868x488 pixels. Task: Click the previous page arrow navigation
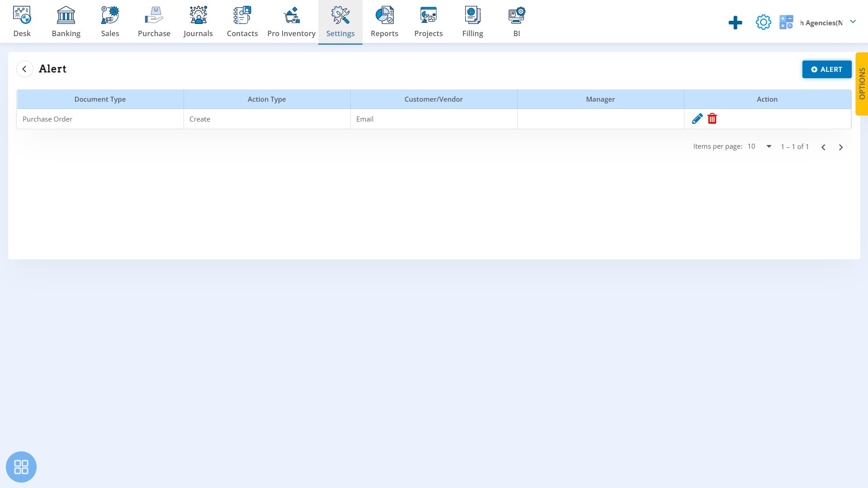click(x=823, y=146)
